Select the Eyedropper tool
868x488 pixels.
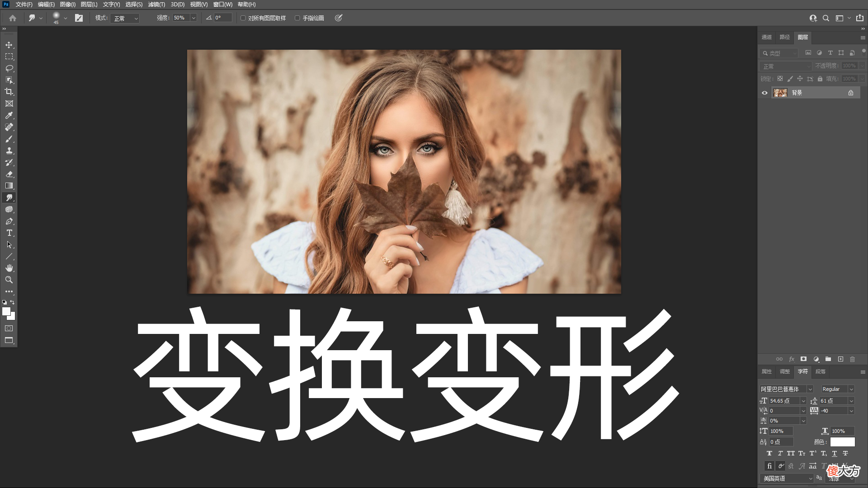[9, 115]
